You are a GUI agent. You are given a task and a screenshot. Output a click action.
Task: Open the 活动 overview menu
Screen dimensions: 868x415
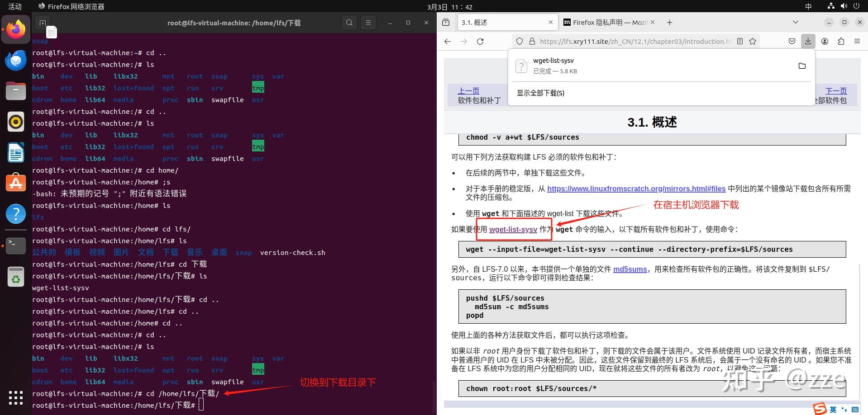click(14, 6)
